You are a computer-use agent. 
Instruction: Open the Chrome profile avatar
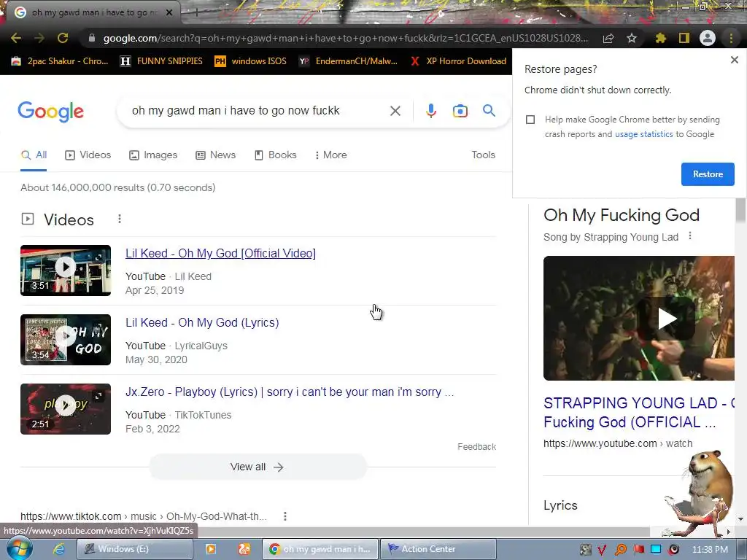click(708, 38)
